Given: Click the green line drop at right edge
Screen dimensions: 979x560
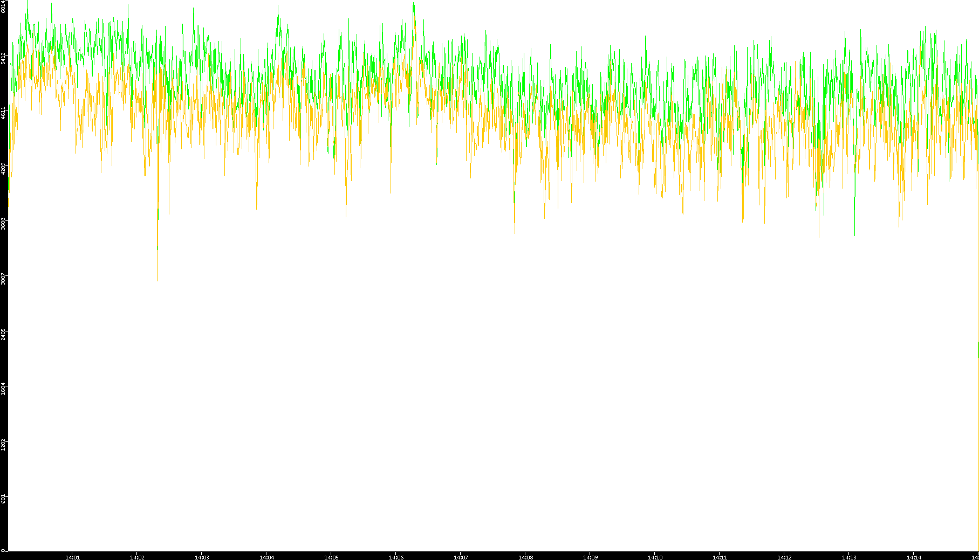Looking at the screenshot, I should tap(978, 349).
